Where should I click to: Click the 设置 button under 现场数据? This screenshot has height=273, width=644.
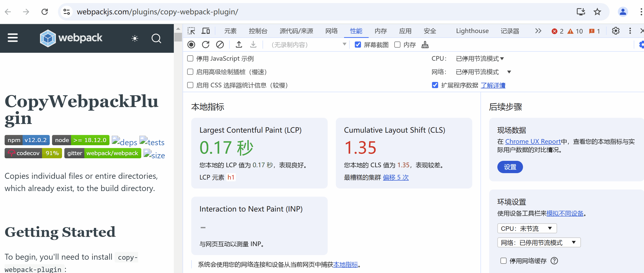[510, 167]
